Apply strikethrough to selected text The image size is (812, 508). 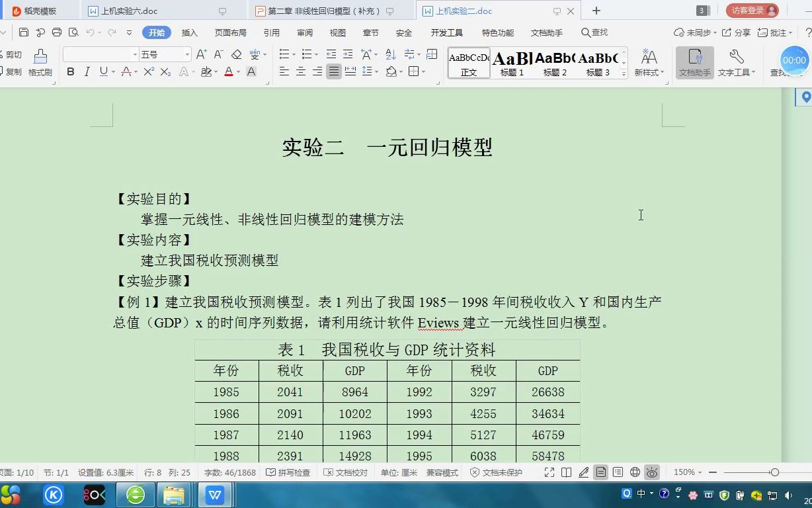(x=126, y=72)
